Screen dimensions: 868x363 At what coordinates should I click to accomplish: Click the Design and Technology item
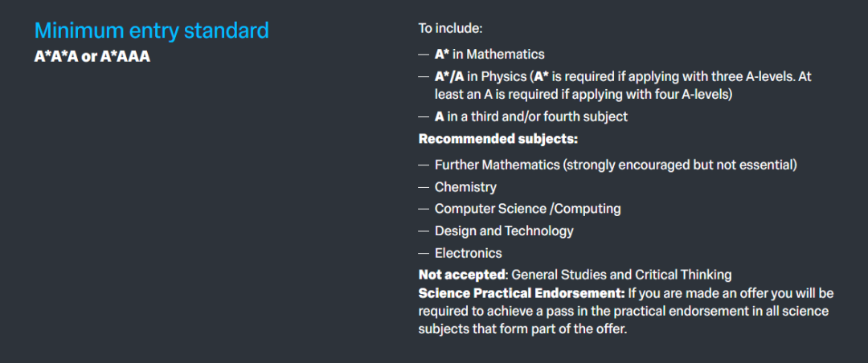(x=504, y=230)
